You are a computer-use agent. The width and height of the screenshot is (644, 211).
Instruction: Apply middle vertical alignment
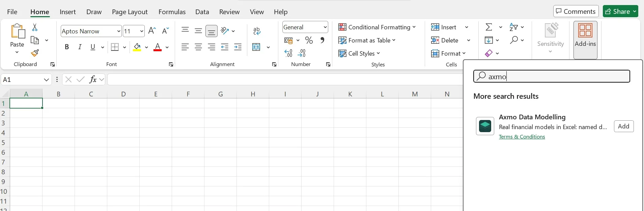coord(198,31)
